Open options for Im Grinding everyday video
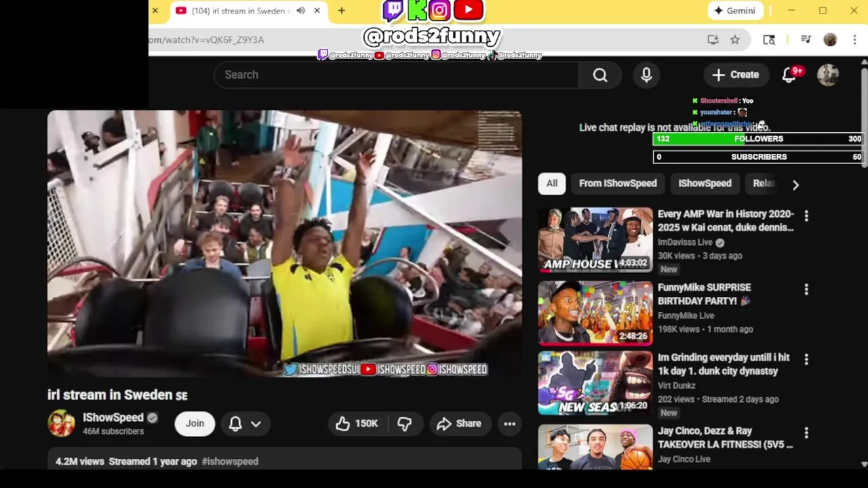Viewport: 868px width, 488px height. 806,359
